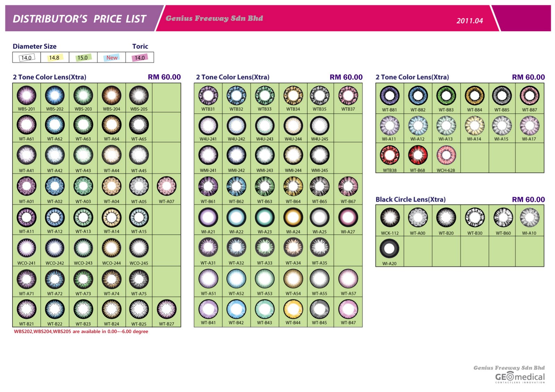Click the WI-A20 black ring lens

[x=389, y=248]
